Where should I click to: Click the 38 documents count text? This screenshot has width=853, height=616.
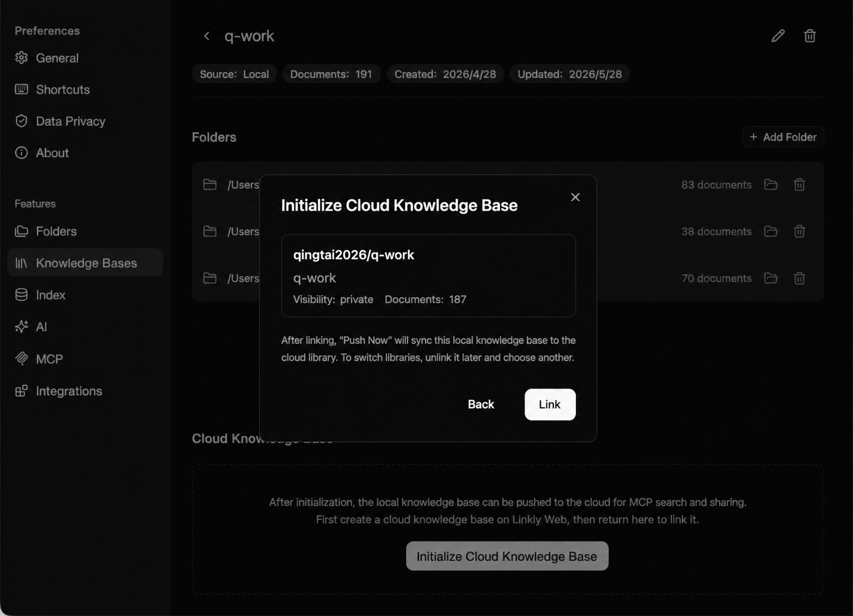pos(716,232)
